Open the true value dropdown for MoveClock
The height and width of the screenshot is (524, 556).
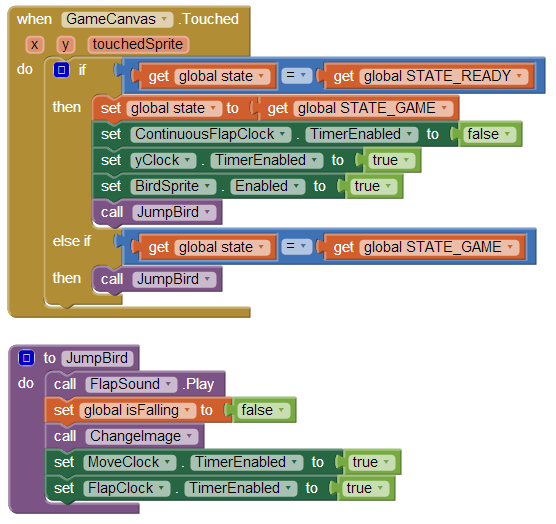coord(371,462)
